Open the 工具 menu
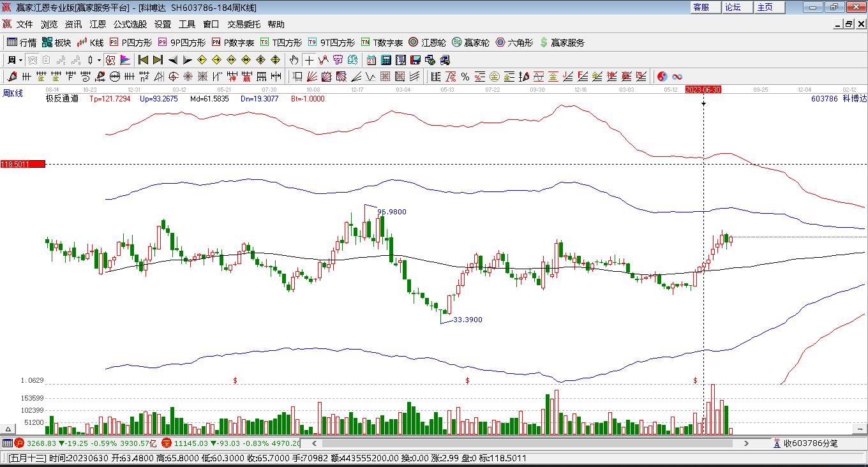Image resolution: width=868 pixels, height=467 pixels. (187, 24)
